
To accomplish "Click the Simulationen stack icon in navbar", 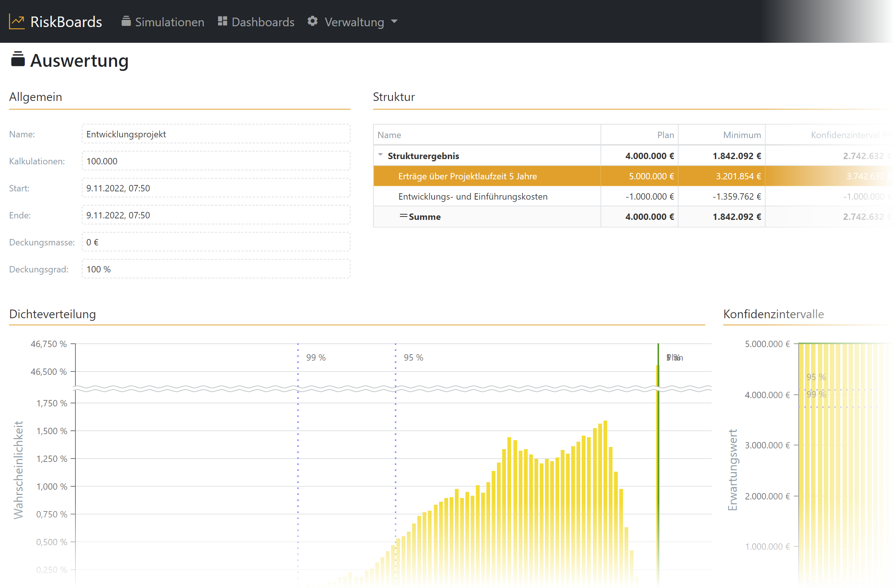I will tap(126, 21).
